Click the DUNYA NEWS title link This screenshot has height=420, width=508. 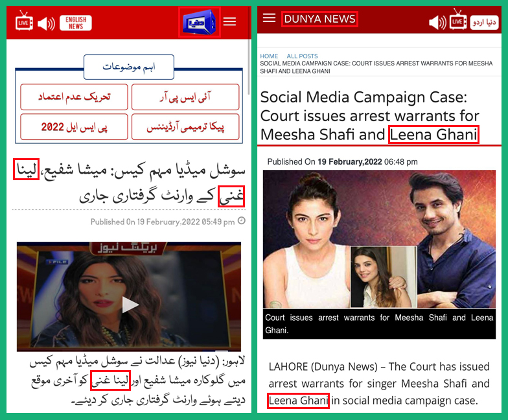pyautogui.click(x=319, y=19)
